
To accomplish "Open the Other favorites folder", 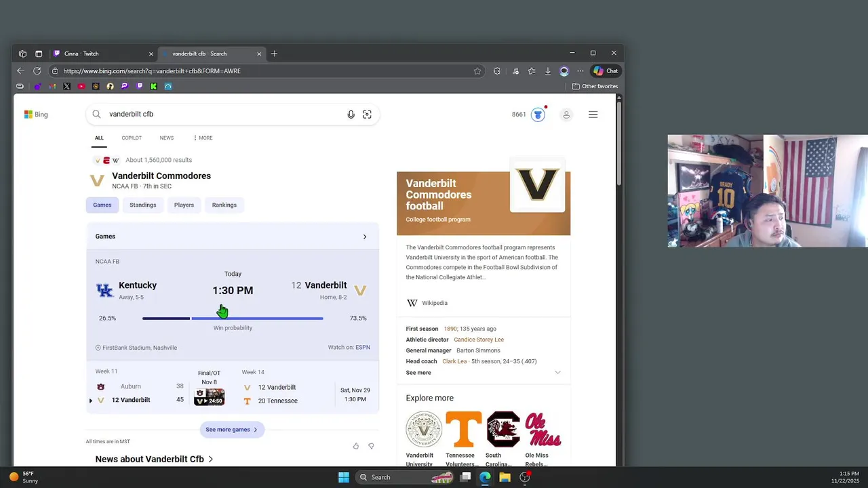I will pyautogui.click(x=595, y=86).
